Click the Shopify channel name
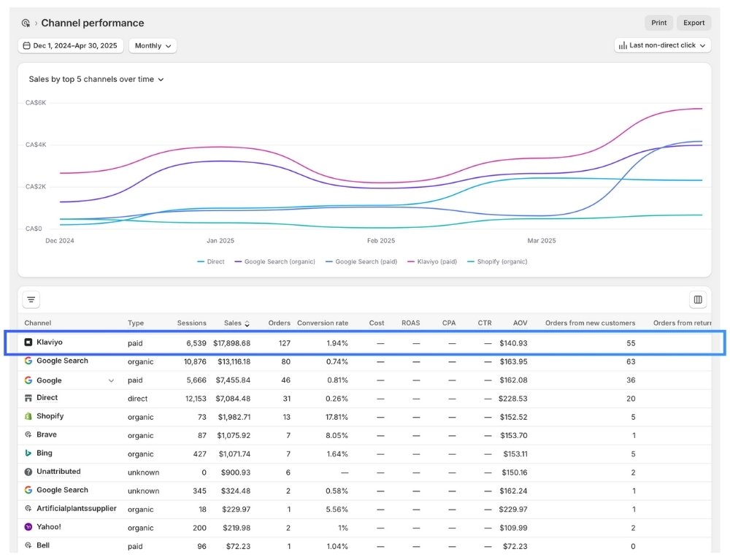This screenshot has height=560, width=730. [x=50, y=416]
